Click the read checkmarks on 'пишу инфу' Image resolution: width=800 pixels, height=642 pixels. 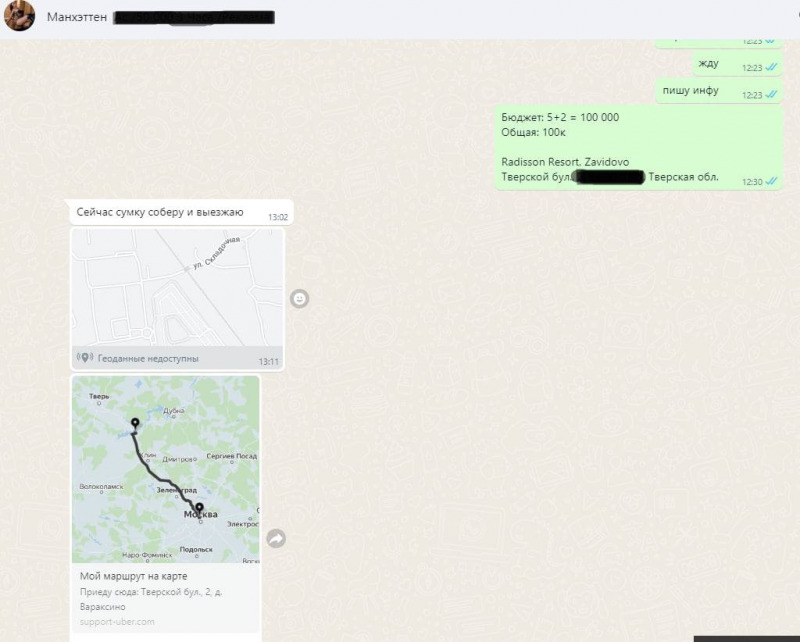click(771, 94)
